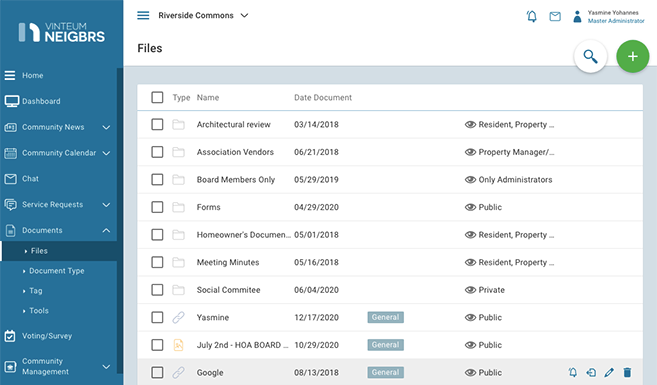
Task: Click the General tag on the Yasmine row
Action: click(x=385, y=317)
